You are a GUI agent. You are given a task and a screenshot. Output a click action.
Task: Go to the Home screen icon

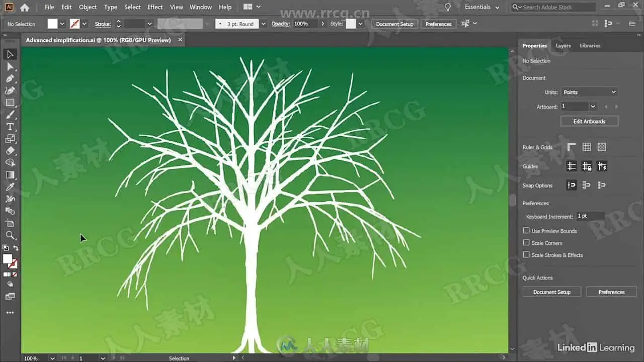pyautogui.click(x=24, y=7)
